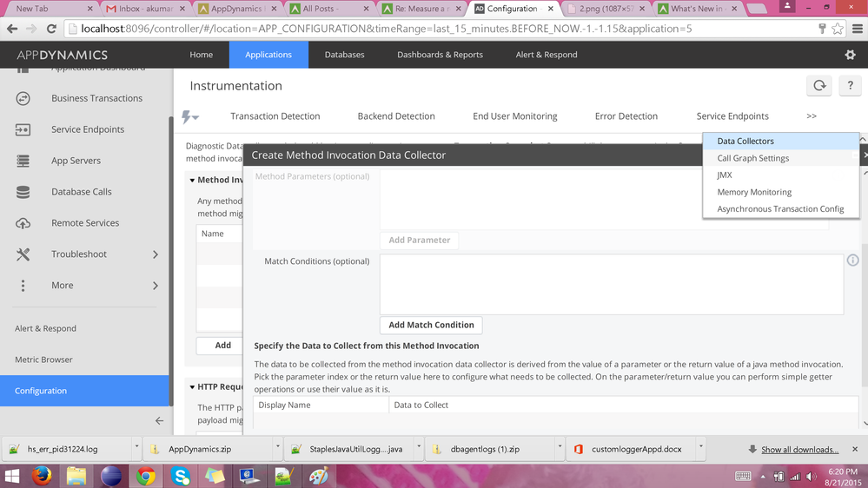The height and width of the screenshot is (488, 868).
Task: Show more instrumentation tabs with >>
Action: (x=812, y=116)
